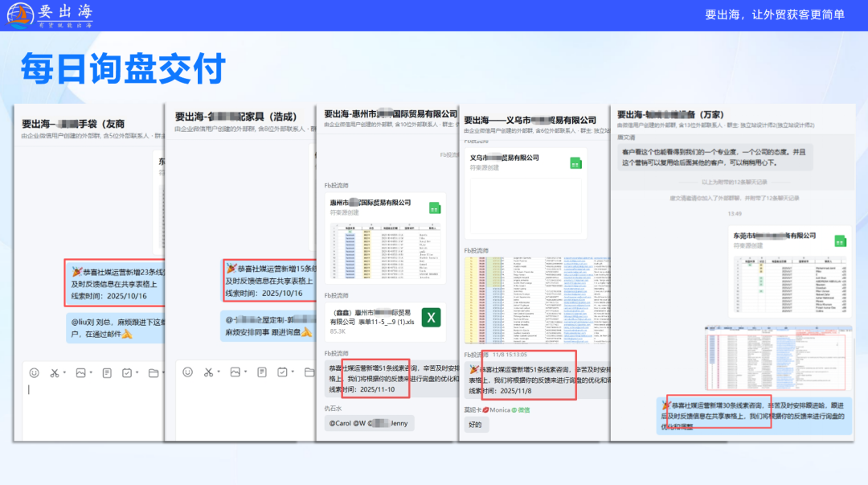Screen dimensions: 868x485
Task: Open document notes icon in 友商 chat
Action: pyautogui.click(x=108, y=373)
